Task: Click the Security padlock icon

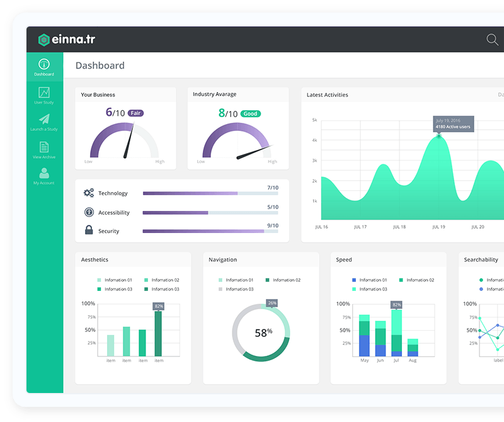Action: tap(89, 231)
